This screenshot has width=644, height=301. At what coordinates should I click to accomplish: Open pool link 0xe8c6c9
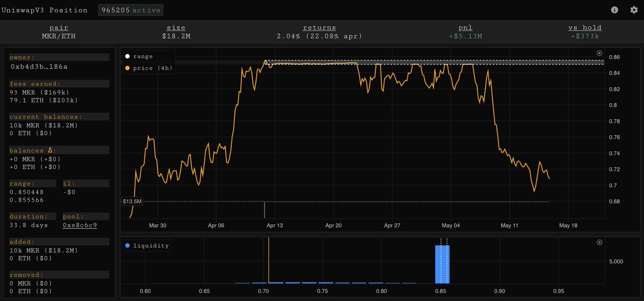[80, 225]
